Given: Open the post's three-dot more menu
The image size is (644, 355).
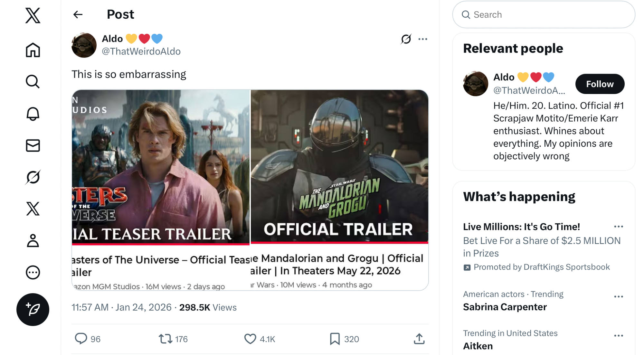Looking at the screenshot, I should coord(423,39).
